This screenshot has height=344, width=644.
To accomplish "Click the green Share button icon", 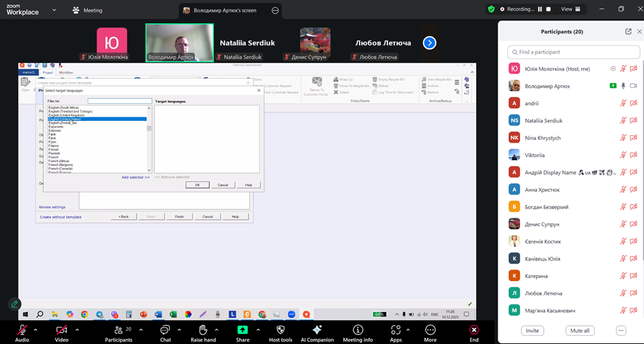I will tap(242, 330).
